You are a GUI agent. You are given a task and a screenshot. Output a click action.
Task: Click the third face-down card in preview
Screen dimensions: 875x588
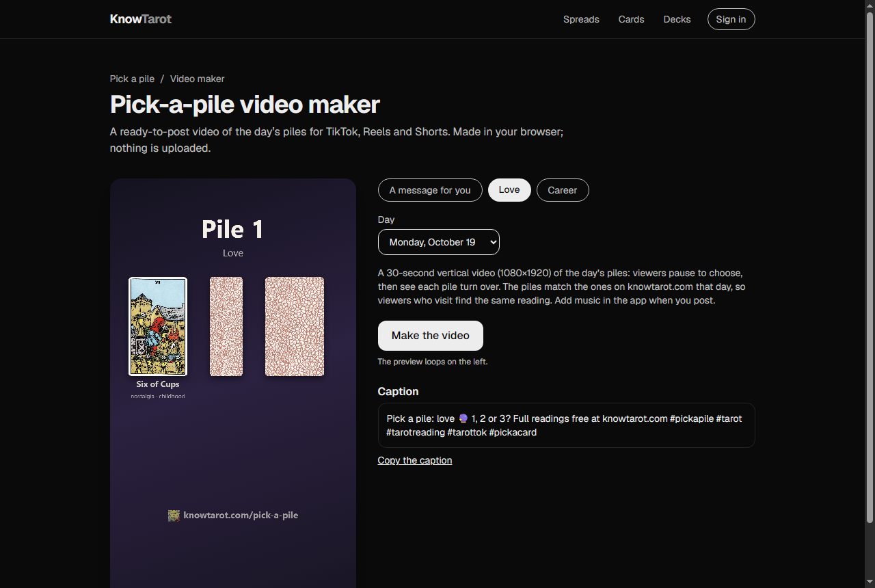coord(295,326)
